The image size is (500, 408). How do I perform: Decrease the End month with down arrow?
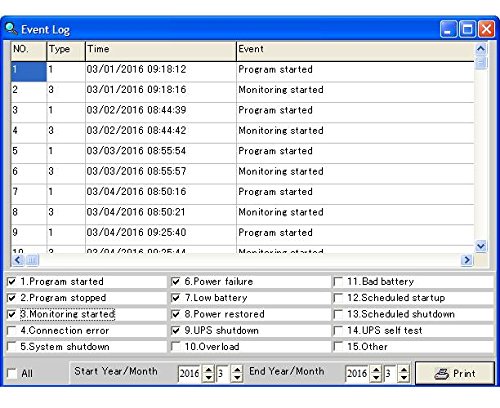point(404,377)
